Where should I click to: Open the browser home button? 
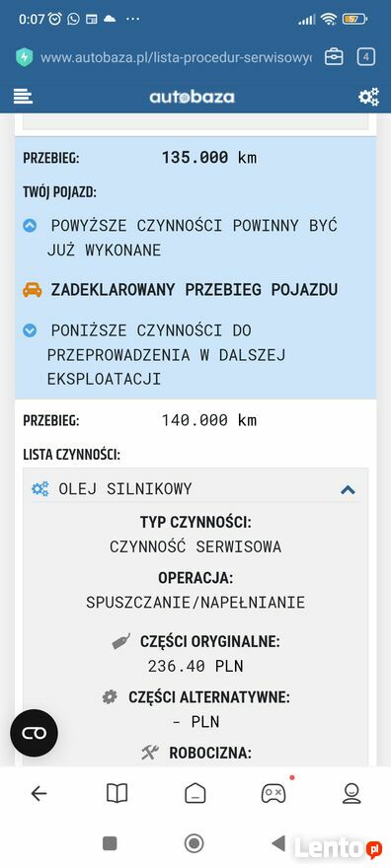click(195, 794)
